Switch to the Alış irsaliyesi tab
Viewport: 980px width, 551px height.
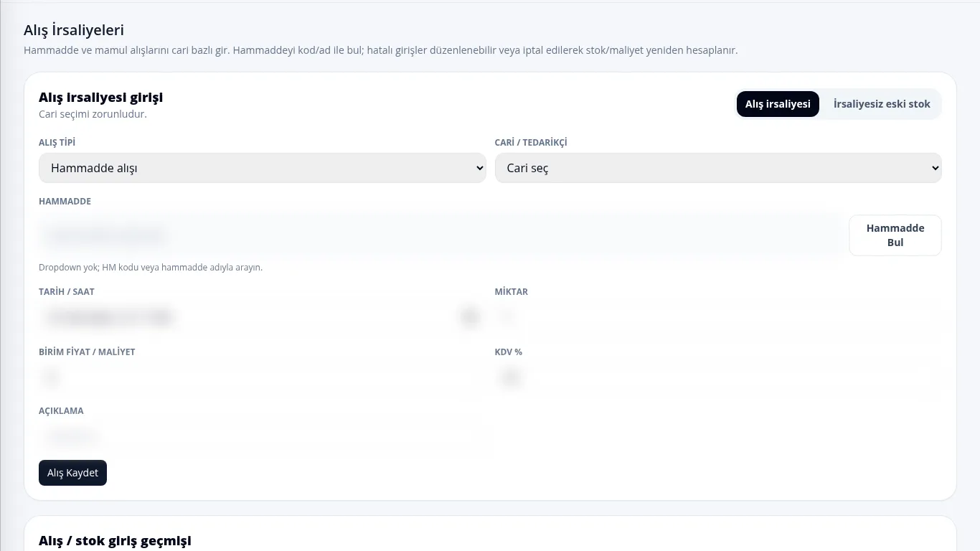coord(778,104)
